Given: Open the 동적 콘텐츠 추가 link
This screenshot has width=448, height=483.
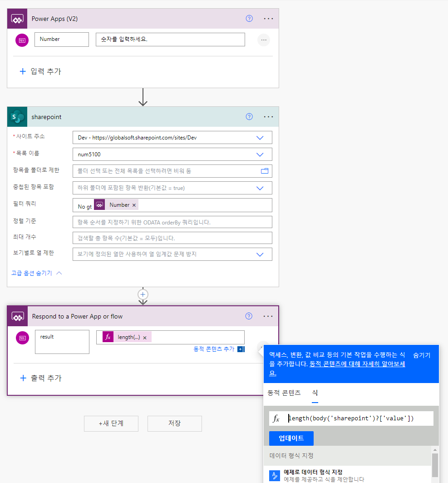Looking at the screenshot, I should click(x=214, y=349).
